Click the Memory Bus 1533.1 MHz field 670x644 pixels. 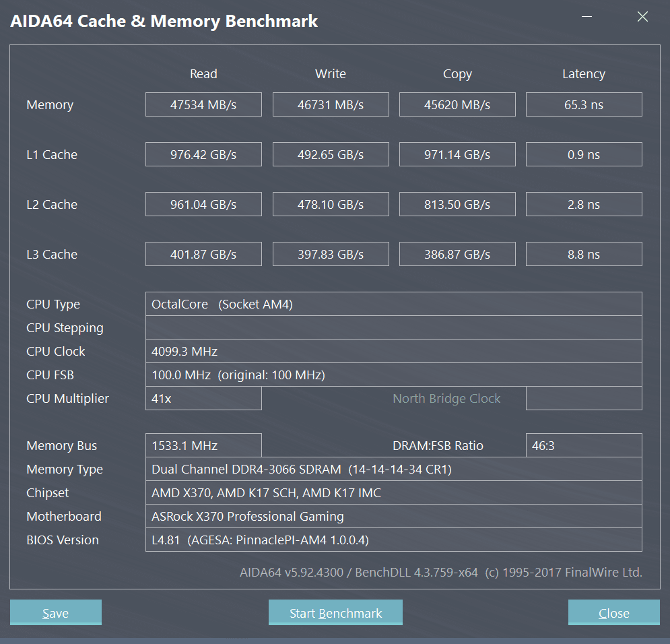(x=203, y=445)
